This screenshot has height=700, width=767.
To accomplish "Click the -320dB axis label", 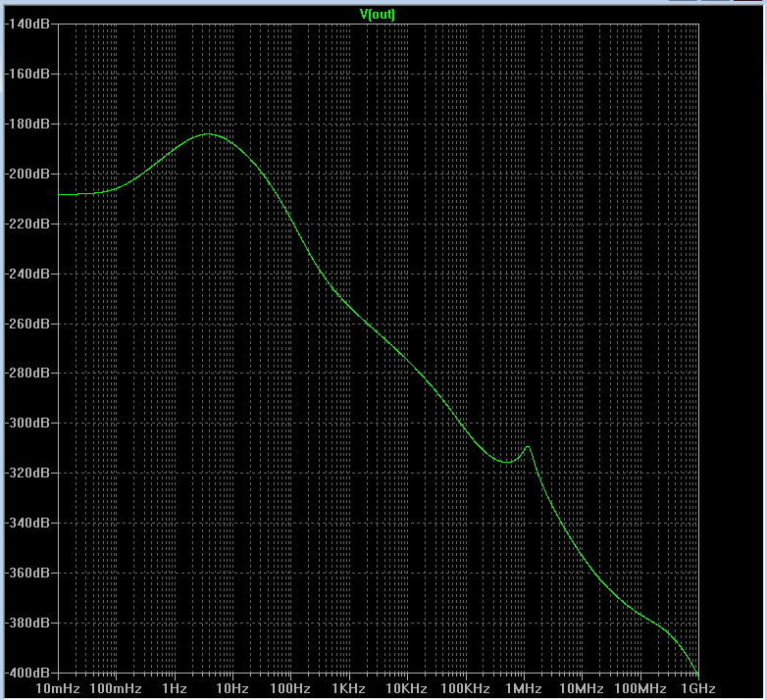I will pos(26,473).
